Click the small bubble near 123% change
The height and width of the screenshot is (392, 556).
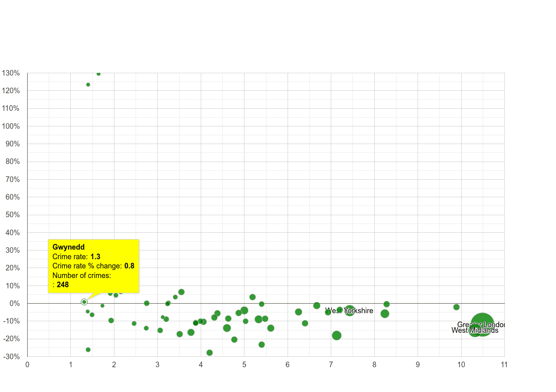(88, 84)
